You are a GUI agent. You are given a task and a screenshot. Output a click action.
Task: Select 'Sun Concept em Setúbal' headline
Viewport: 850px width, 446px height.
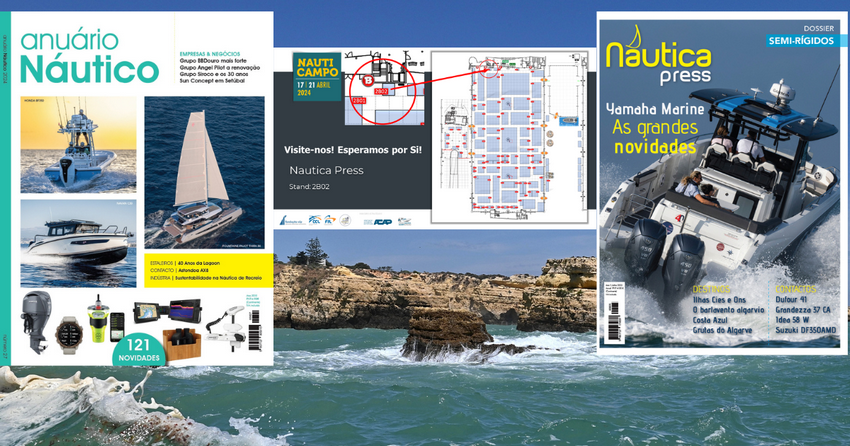coord(212,81)
